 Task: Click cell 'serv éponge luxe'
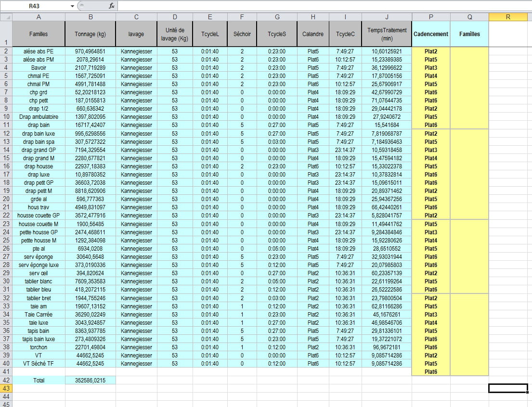(39, 265)
